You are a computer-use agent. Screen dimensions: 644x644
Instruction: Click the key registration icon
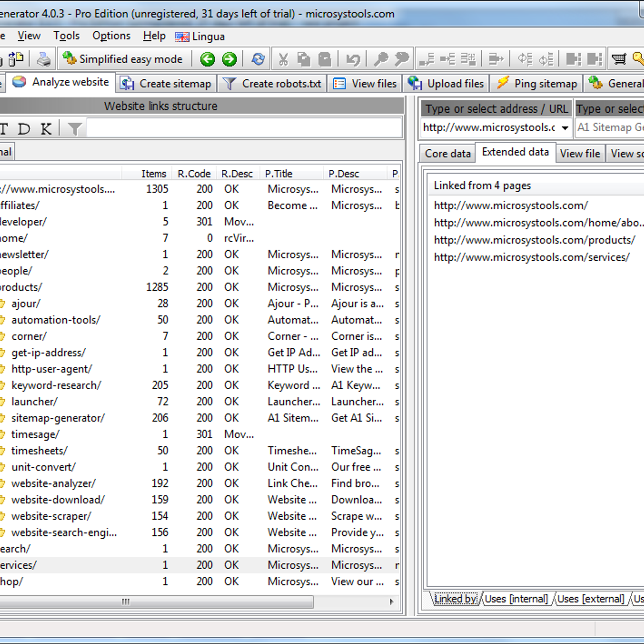click(x=638, y=60)
